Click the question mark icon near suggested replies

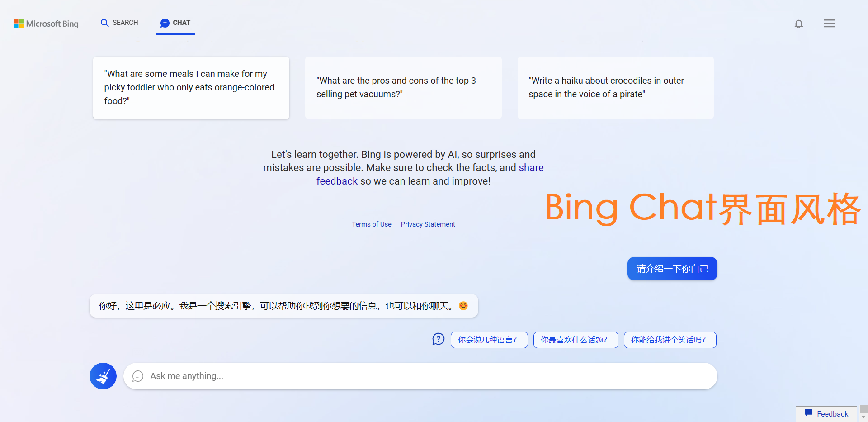pos(438,339)
